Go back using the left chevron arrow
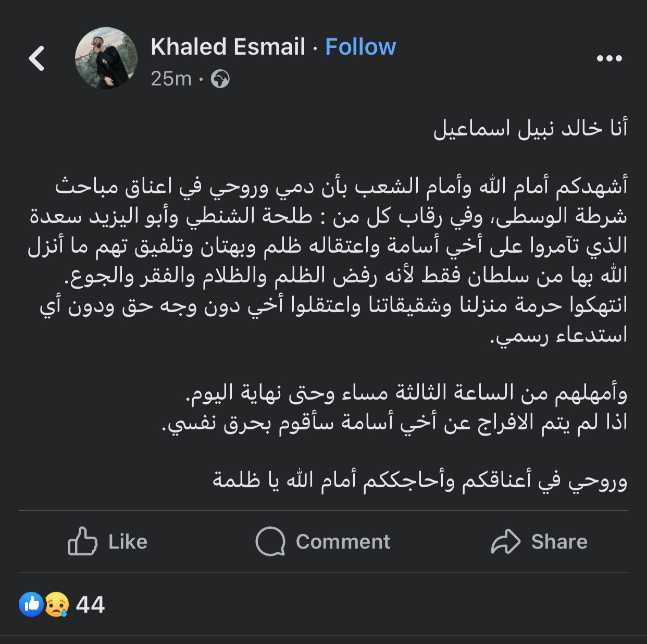Viewport: 647px width, 644px height. click(36, 58)
